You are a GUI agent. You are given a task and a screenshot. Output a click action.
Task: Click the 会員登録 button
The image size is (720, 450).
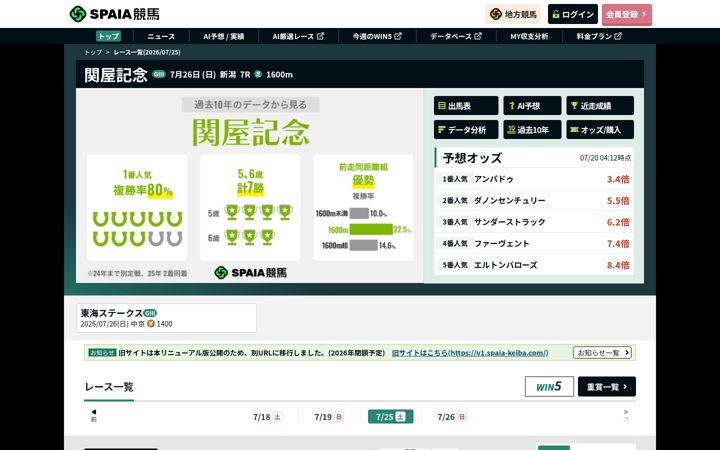[x=627, y=14]
